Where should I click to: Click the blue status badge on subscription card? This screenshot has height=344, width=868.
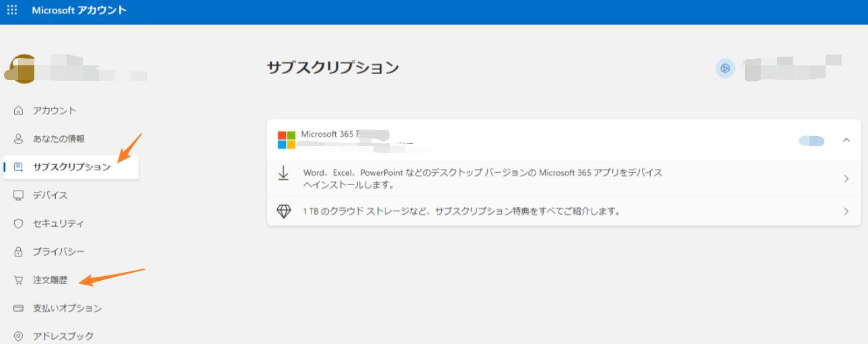tap(811, 140)
